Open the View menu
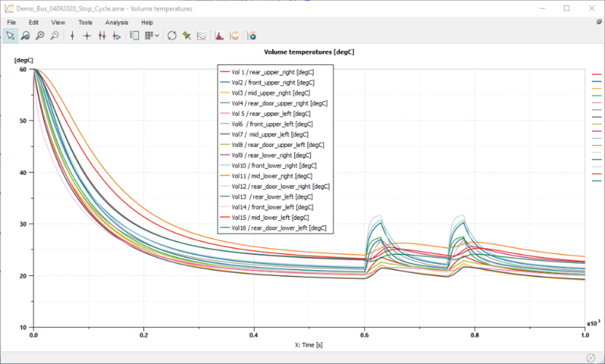 [58, 23]
